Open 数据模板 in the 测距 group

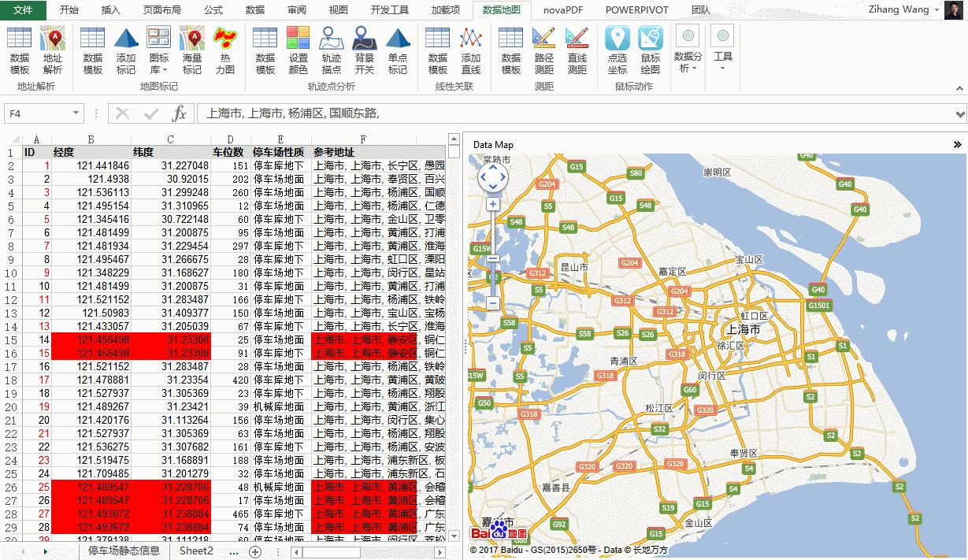tap(511, 50)
